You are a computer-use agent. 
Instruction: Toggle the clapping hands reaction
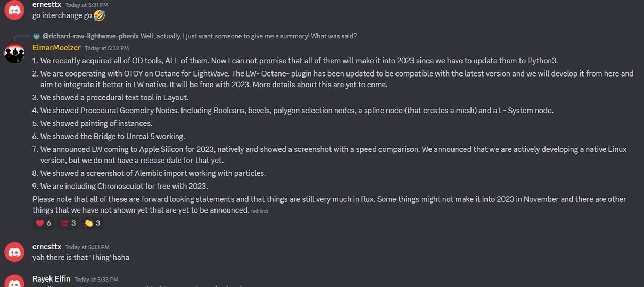[92, 223]
